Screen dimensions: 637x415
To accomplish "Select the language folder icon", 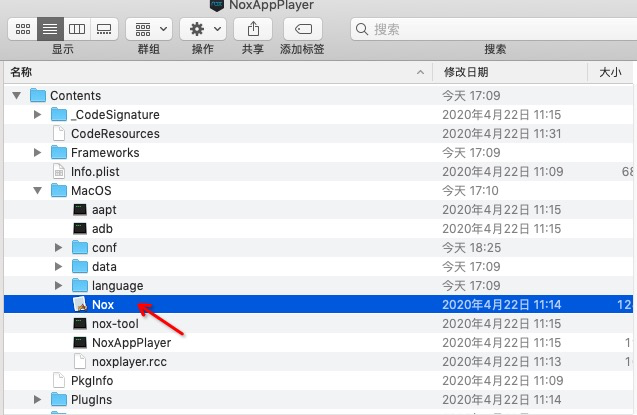I will point(80,285).
